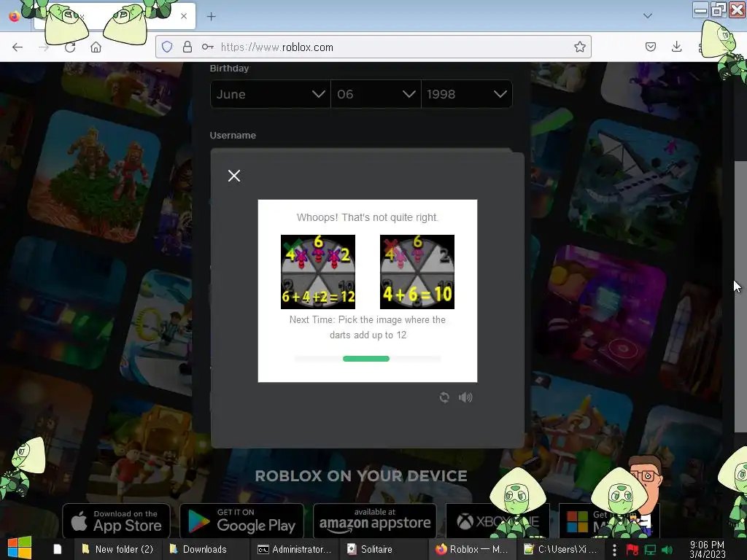Pick the dart image showing 4+6=10
The height and width of the screenshot is (560, 747).
click(x=417, y=272)
